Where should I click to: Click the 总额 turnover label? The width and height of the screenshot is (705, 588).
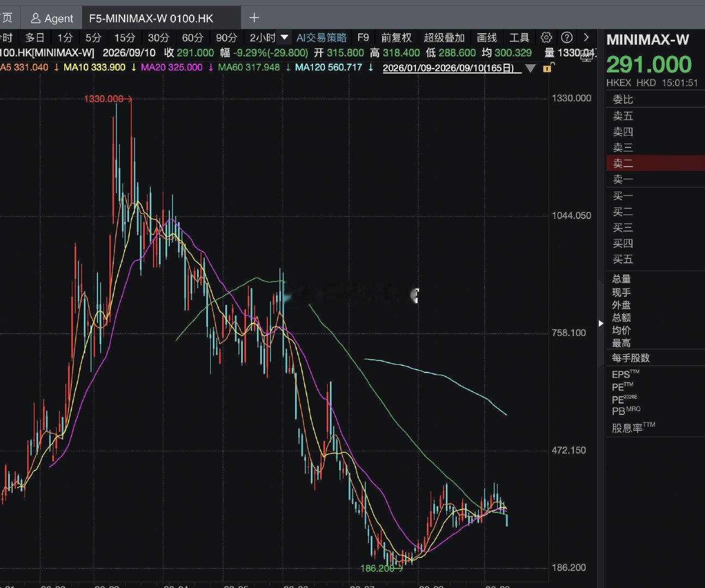click(621, 317)
